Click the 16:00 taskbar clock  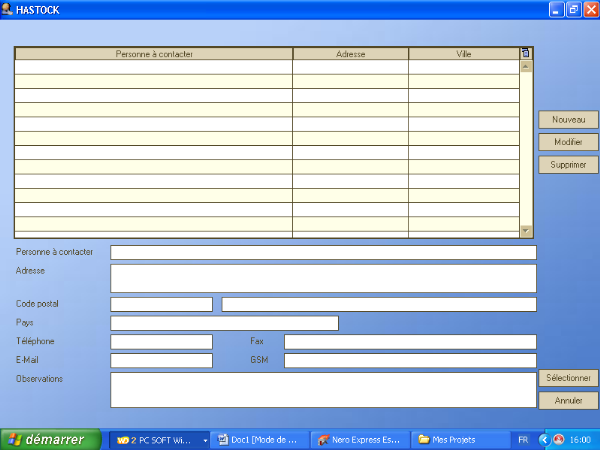tap(580, 440)
